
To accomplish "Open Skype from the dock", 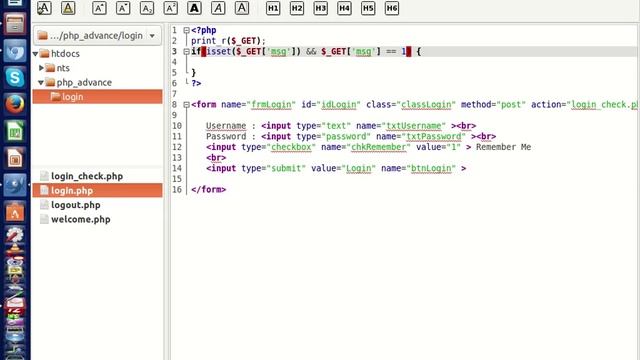I will click(15, 77).
